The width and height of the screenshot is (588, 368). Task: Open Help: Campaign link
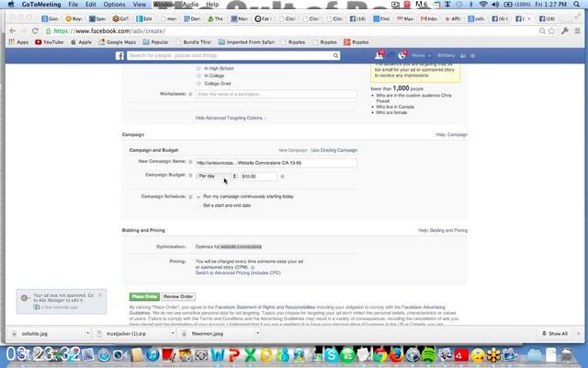(451, 134)
